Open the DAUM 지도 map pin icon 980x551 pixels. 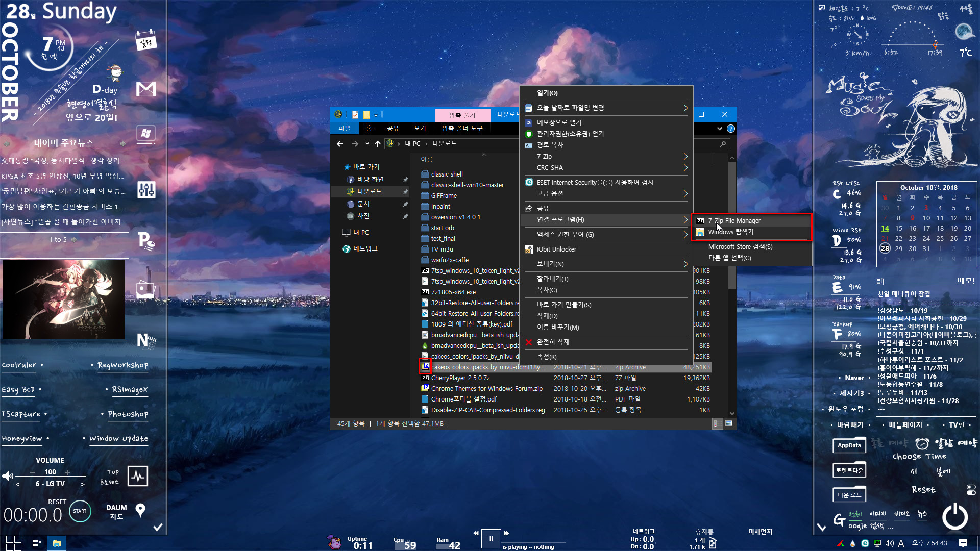tap(140, 510)
